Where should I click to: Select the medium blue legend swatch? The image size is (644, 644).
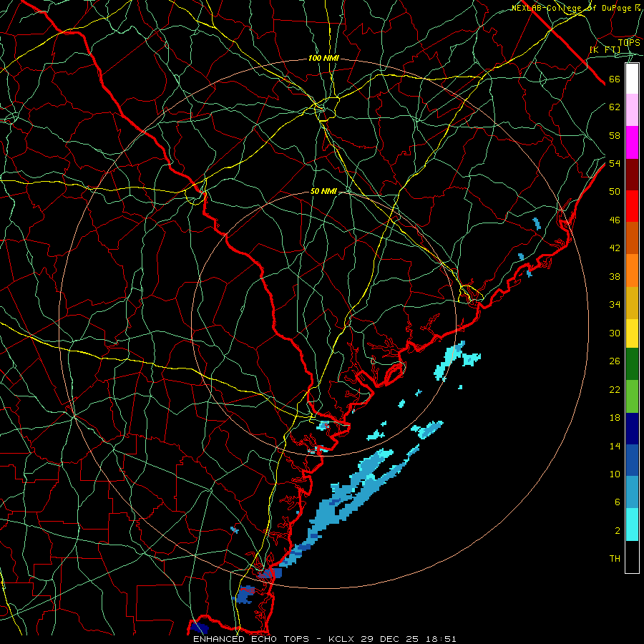click(x=632, y=460)
